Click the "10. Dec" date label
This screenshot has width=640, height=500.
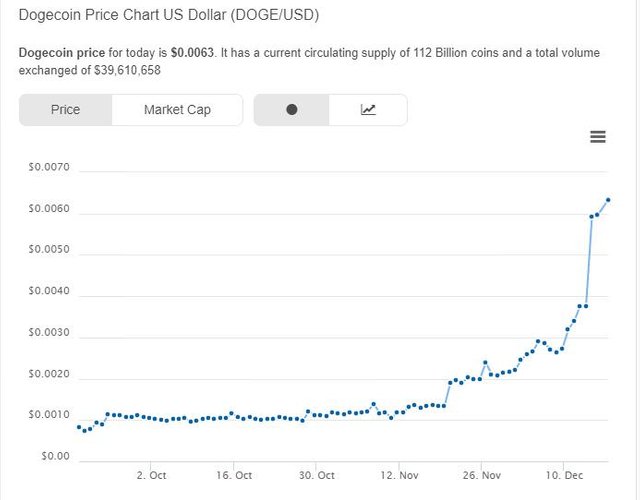pos(564,476)
